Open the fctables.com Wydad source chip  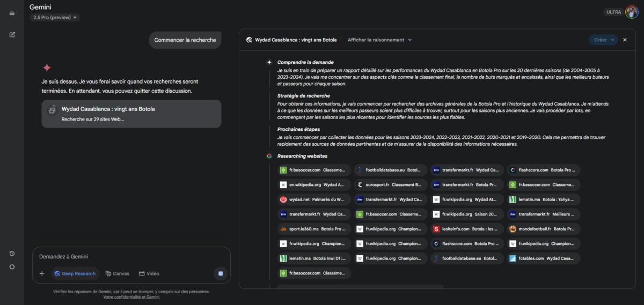pos(543,258)
